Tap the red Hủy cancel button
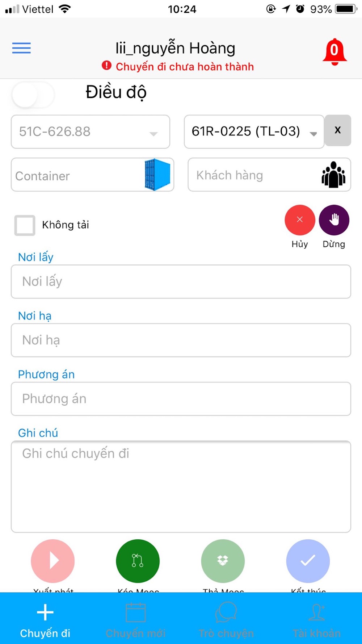362x644 pixels. point(300,220)
